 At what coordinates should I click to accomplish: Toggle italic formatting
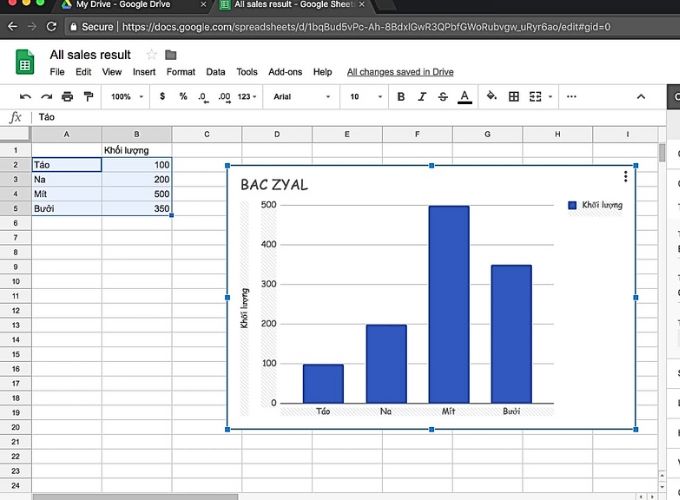click(x=422, y=96)
